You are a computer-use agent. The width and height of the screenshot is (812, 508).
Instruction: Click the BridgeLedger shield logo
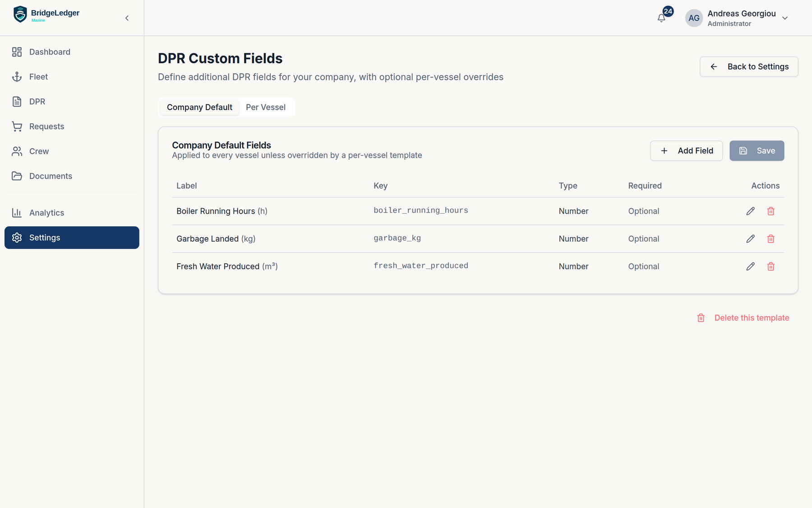pyautogui.click(x=20, y=14)
